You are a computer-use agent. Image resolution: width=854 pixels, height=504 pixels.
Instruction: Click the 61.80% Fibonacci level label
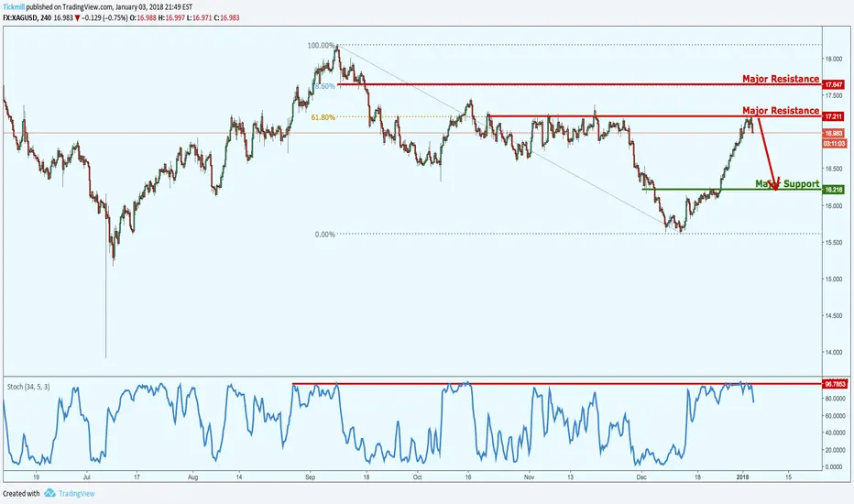click(323, 117)
